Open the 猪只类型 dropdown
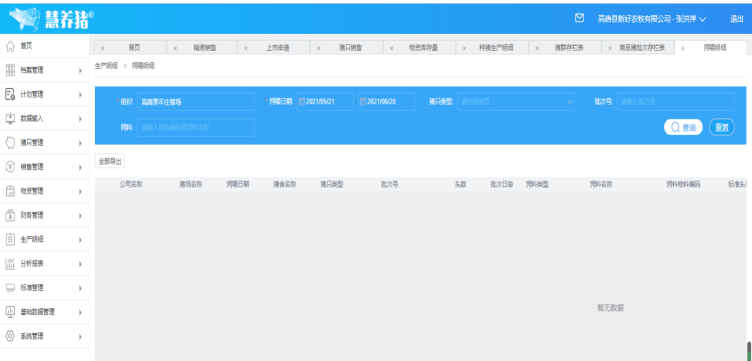The width and height of the screenshot is (752, 361). (x=516, y=102)
